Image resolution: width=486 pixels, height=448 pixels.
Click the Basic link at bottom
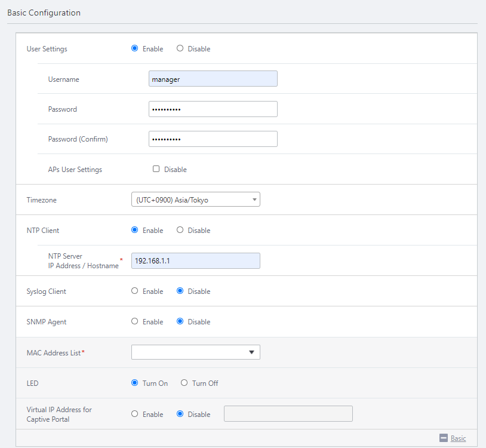click(458, 438)
